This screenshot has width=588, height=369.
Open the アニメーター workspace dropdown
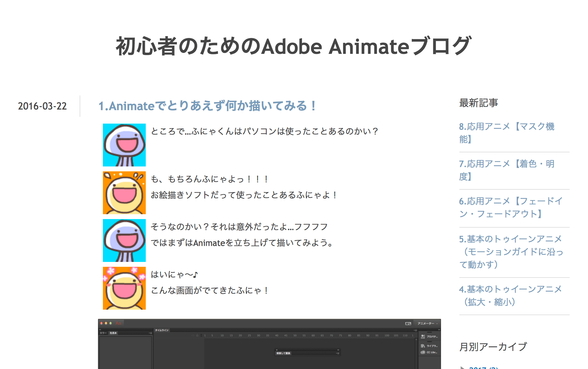click(x=427, y=323)
